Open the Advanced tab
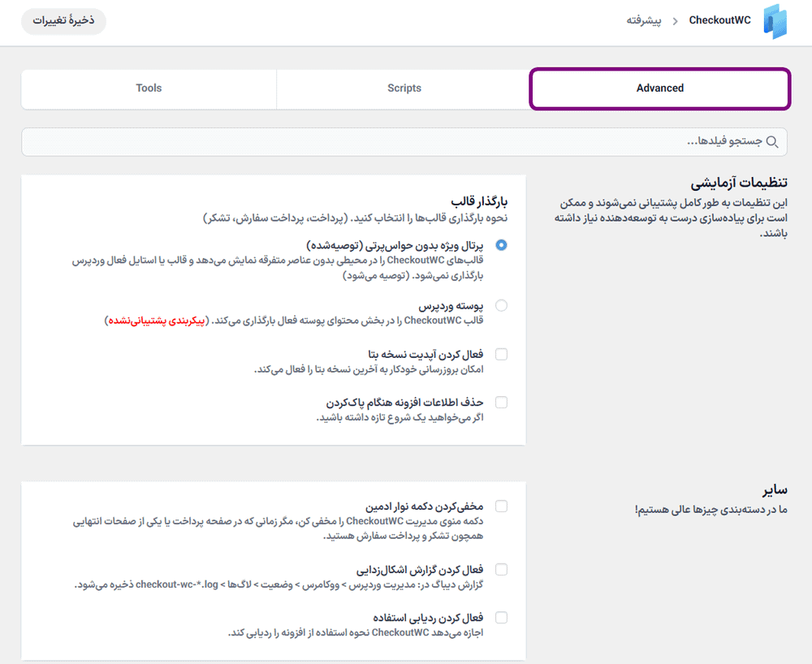 (x=659, y=88)
